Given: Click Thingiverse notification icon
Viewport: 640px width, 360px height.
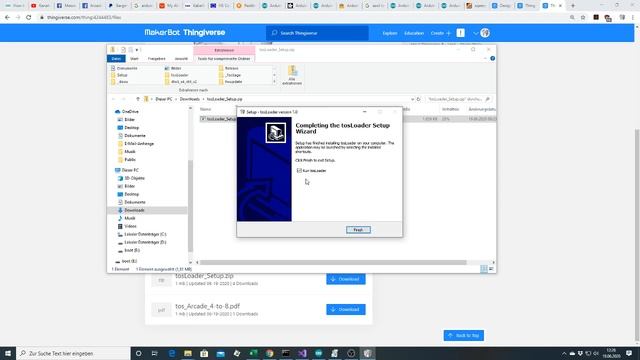Looking at the screenshot, I should (x=460, y=33).
